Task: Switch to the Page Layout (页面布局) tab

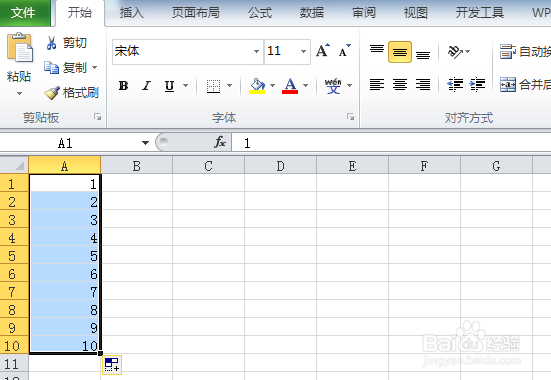Action: (x=196, y=13)
